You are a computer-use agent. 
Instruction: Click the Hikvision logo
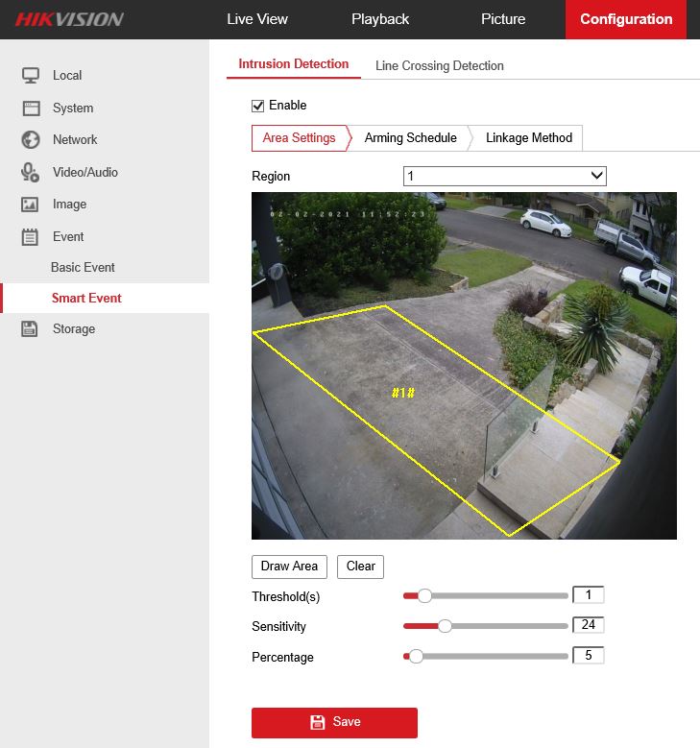tap(68, 19)
